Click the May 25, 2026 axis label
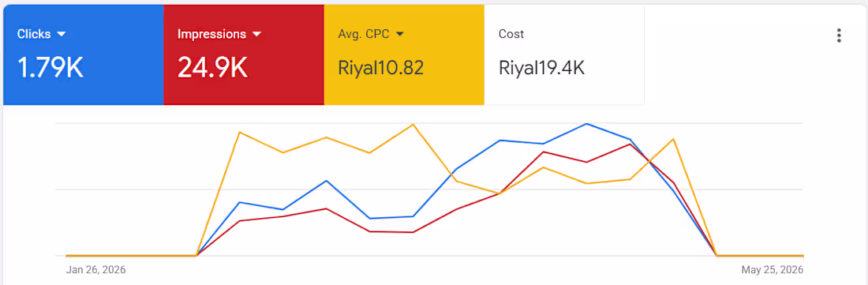This screenshot has width=868, height=285. 773,270
